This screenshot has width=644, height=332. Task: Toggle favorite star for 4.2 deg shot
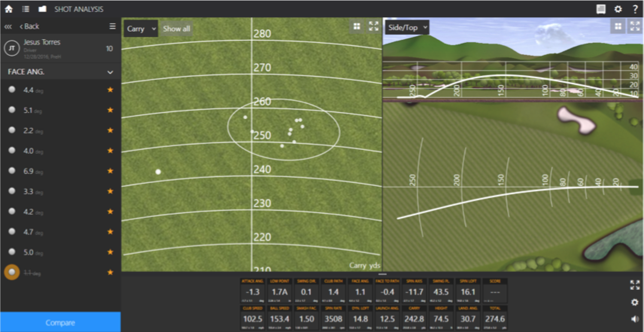(110, 212)
